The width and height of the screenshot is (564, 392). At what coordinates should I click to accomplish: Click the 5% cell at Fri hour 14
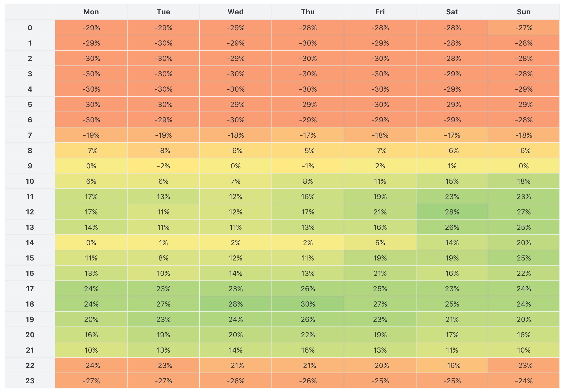coord(380,242)
